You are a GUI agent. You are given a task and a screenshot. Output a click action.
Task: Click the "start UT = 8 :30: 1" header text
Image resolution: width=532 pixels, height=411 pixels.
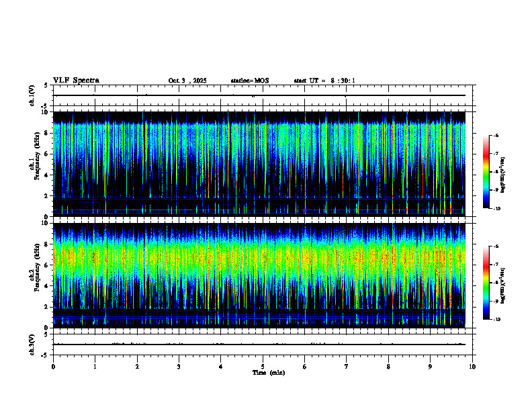324,81
